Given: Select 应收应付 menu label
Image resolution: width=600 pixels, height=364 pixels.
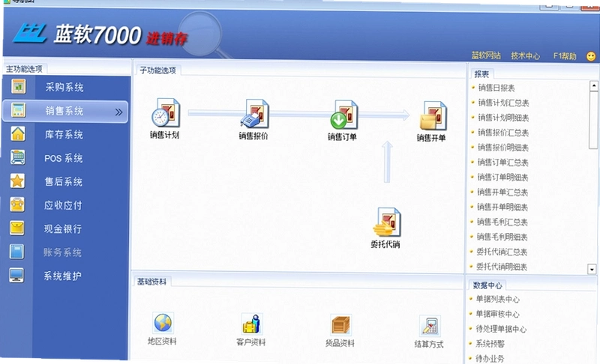Looking at the screenshot, I should tap(63, 205).
